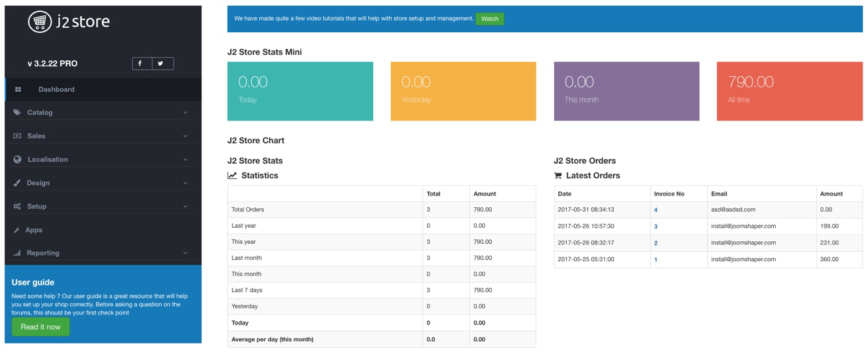This screenshot has height=353, width=868.
Task: Open the Apps menu item
Action: click(34, 230)
